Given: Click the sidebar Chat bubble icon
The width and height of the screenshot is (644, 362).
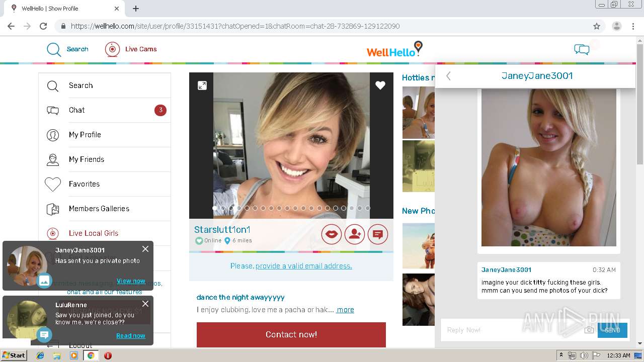Looking at the screenshot, I should point(53,111).
